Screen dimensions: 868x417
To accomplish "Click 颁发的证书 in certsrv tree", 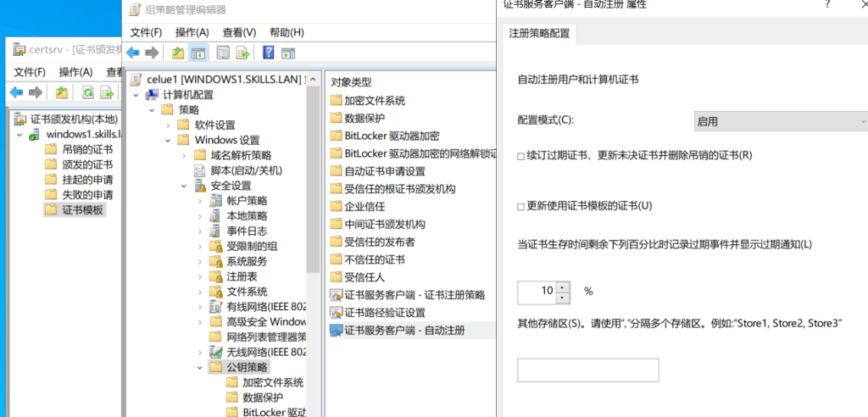I will tap(87, 164).
